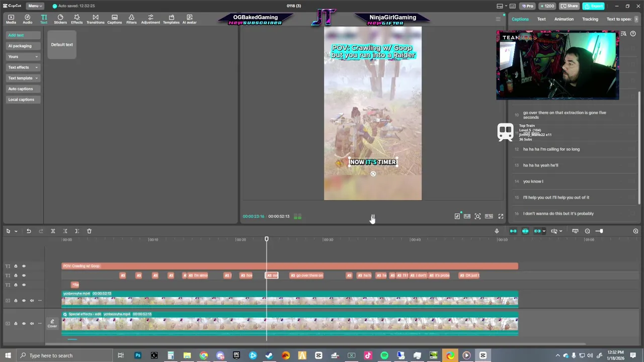Switch to the Text inspector tab

[541, 19]
